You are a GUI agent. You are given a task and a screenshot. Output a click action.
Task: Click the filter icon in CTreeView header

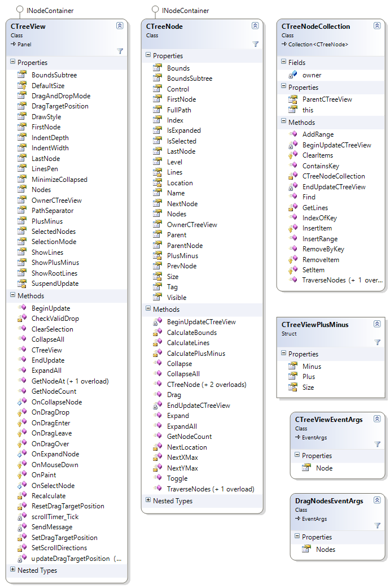[120, 51]
